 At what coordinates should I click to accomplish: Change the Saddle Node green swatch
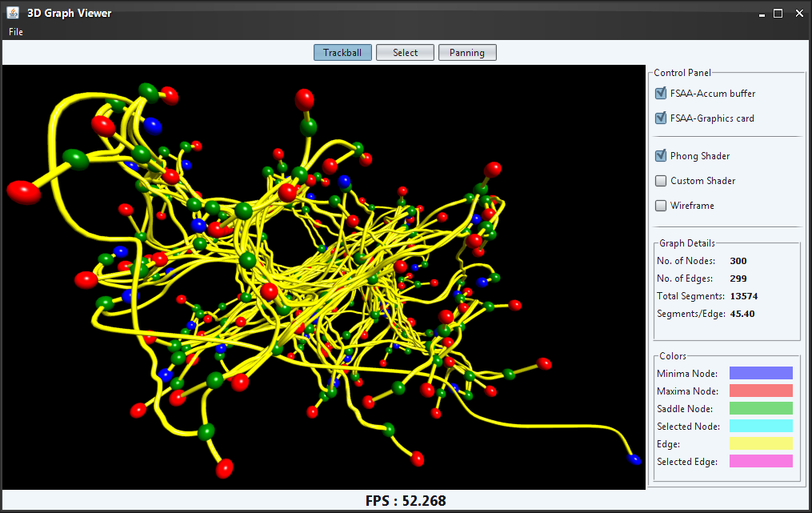[761, 408]
